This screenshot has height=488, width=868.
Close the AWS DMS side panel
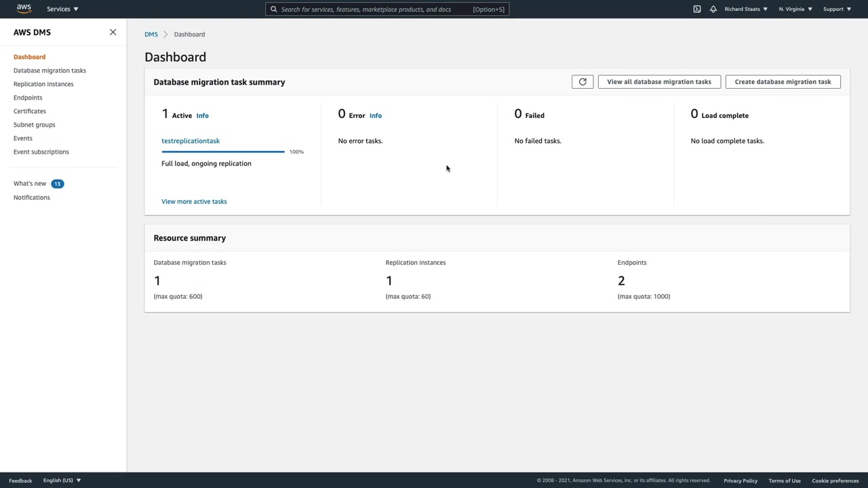113,33
